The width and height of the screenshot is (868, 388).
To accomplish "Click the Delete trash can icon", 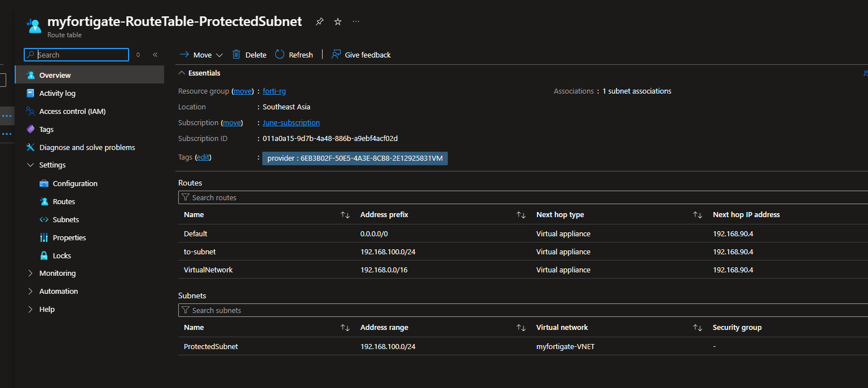I will click(x=236, y=54).
